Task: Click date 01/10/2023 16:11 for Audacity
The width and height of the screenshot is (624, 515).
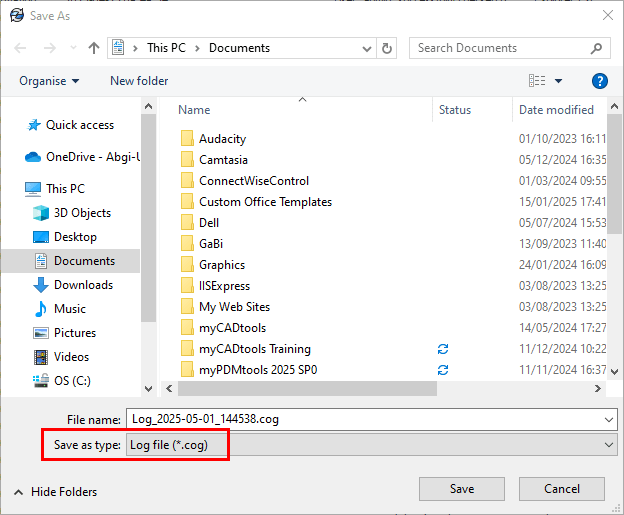Action: point(562,139)
